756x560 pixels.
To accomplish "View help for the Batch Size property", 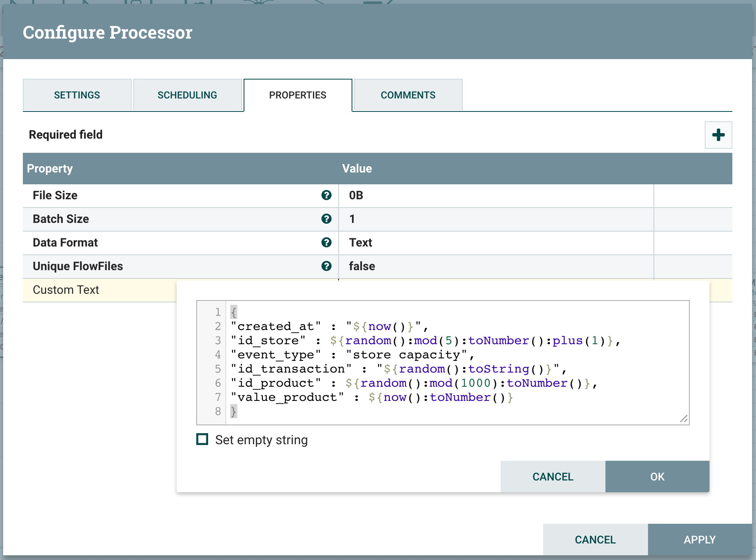I will pyautogui.click(x=327, y=219).
